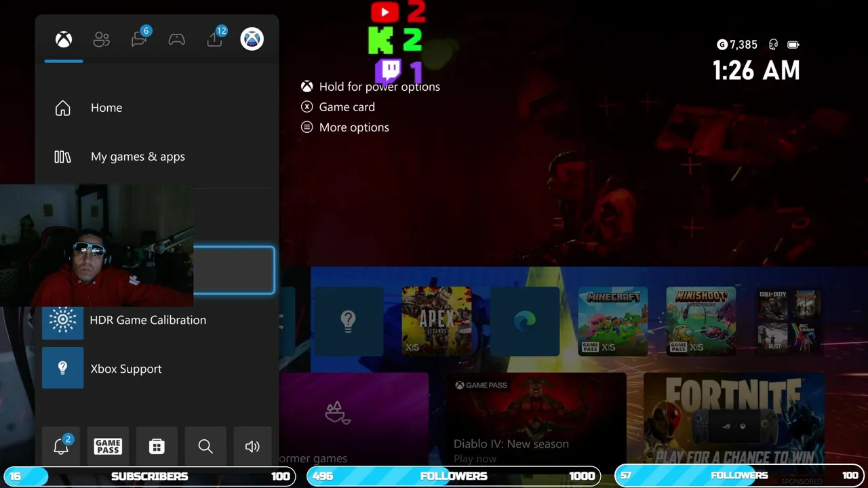This screenshot has height=488, width=868.
Task: Click the Game Pass label on Diablo card
Action: pos(481,385)
